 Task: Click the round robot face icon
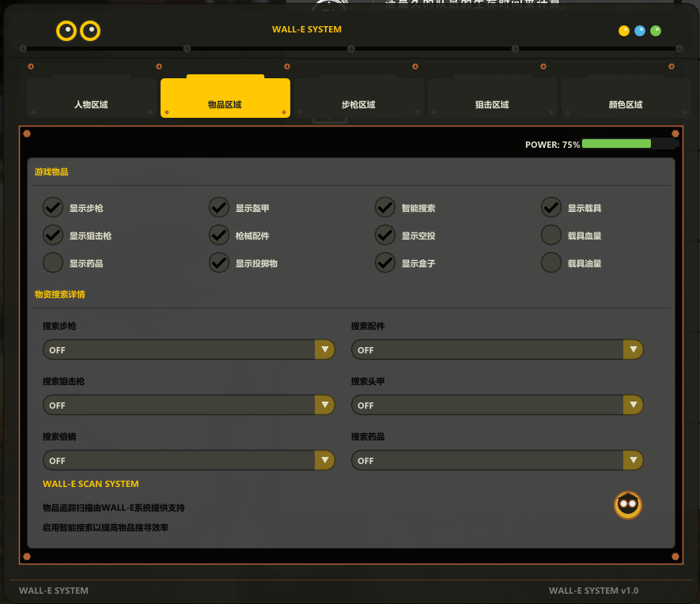click(x=628, y=504)
